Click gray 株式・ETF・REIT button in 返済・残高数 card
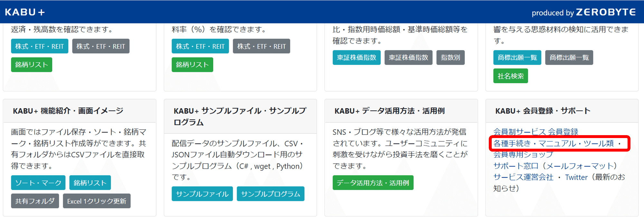This screenshot has height=219, width=644. 101,46
